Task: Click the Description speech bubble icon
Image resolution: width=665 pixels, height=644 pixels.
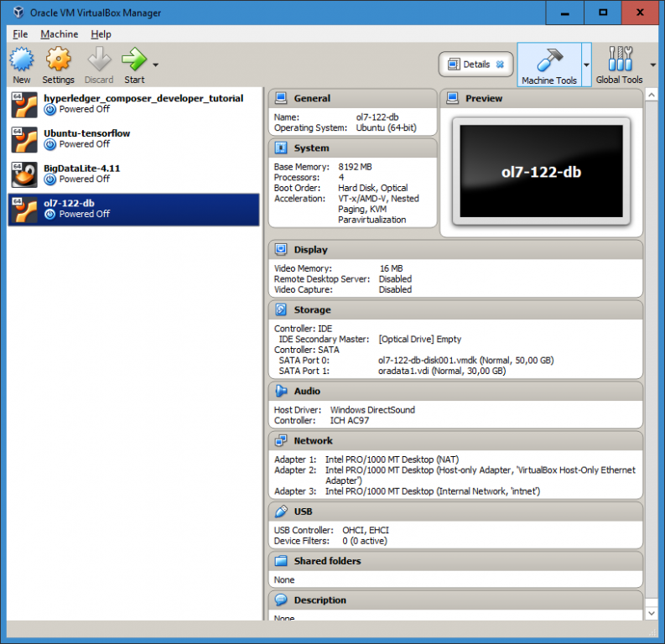Action: [x=281, y=600]
